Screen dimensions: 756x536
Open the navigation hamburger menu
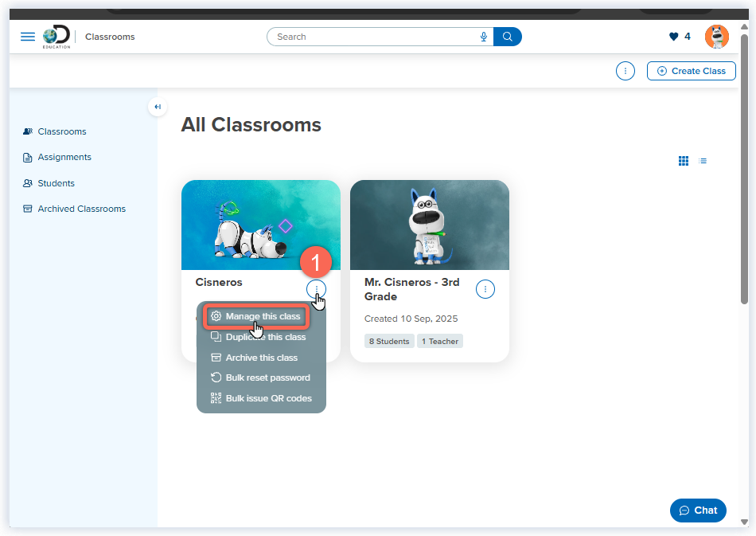tap(28, 37)
